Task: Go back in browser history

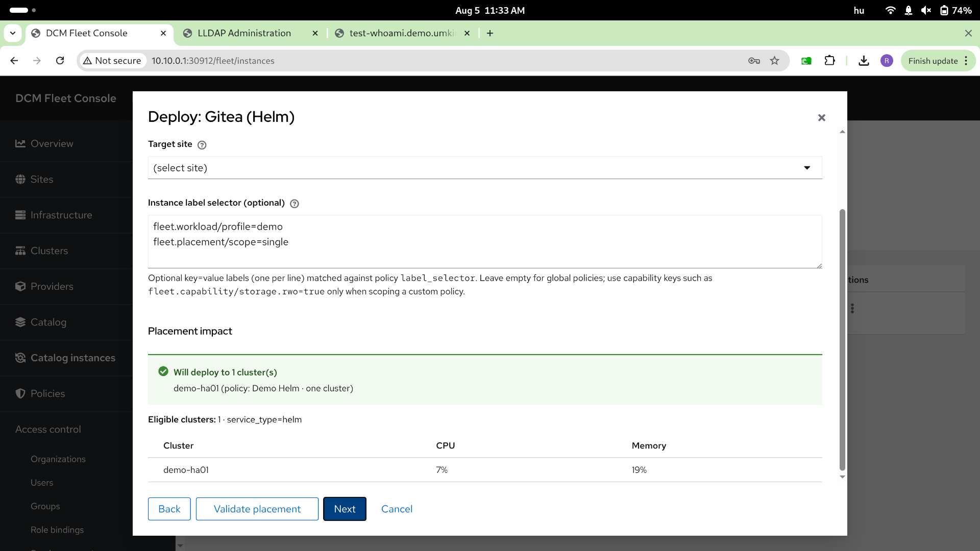Action: pos(14,61)
